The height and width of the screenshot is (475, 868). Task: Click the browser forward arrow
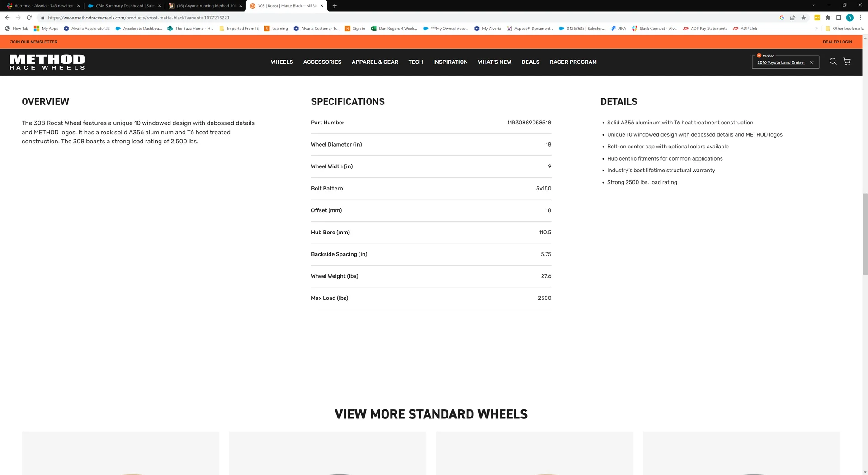[18, 18]
